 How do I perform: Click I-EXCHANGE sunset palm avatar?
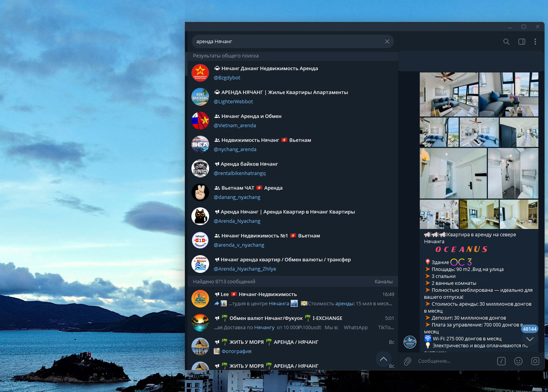coord(200,323)
